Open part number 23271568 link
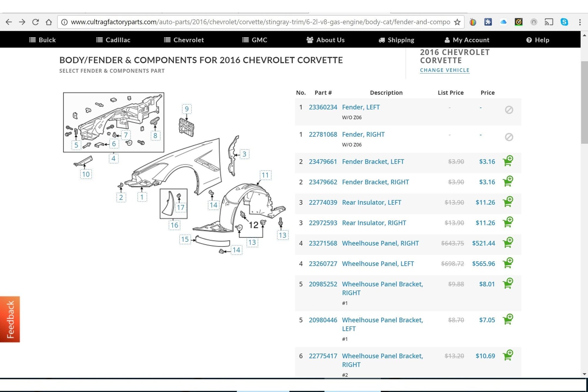Image resolution: width=588 pixels, height=392 pixels. coord(323,243)
